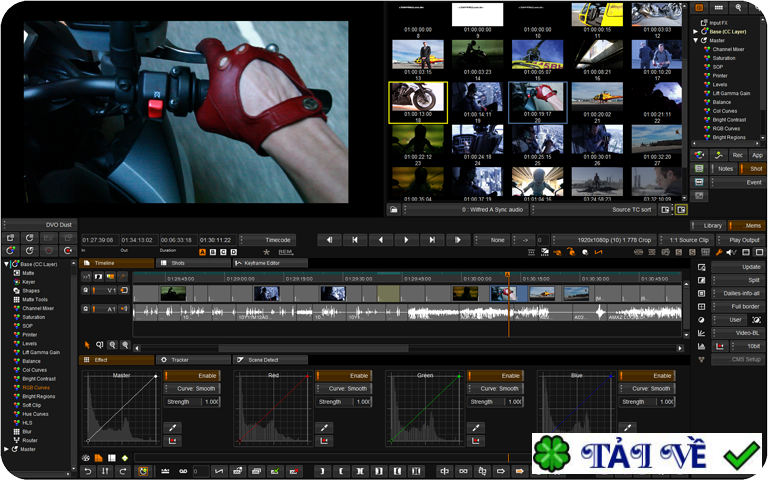Toggle Enable for the Green curve
Image resolution: width=768 pixels, height=480 pixels.
(494, 375)
